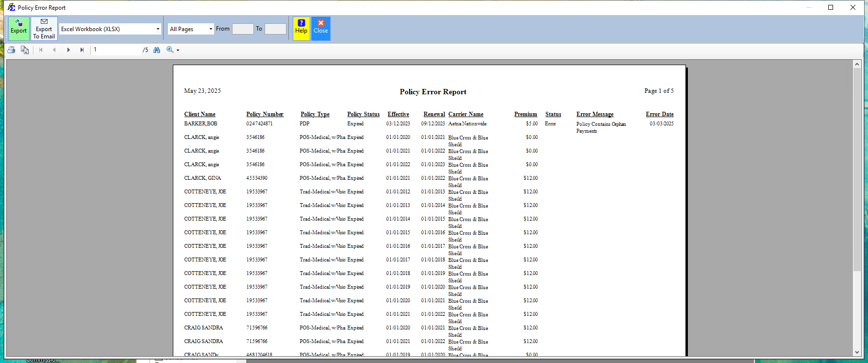Click the current page number field
The height and width of the screenshot is (363, 868).
tap(116, 50)
